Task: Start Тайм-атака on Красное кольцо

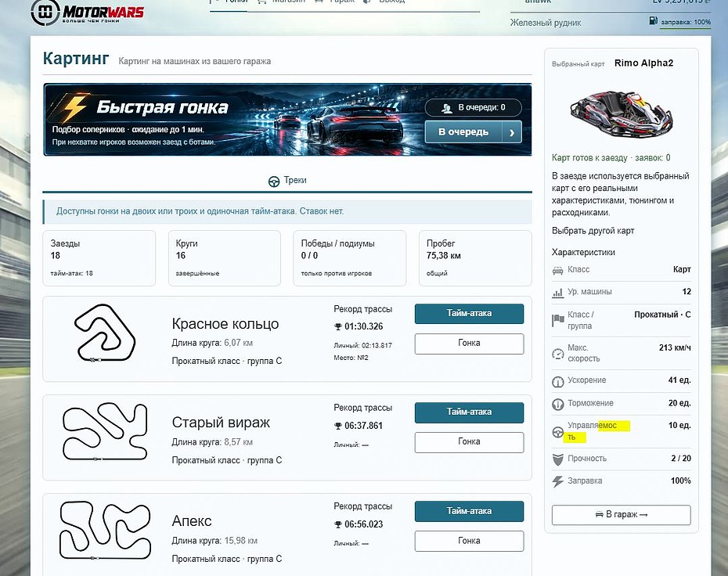Action: [x=469, y=314]
